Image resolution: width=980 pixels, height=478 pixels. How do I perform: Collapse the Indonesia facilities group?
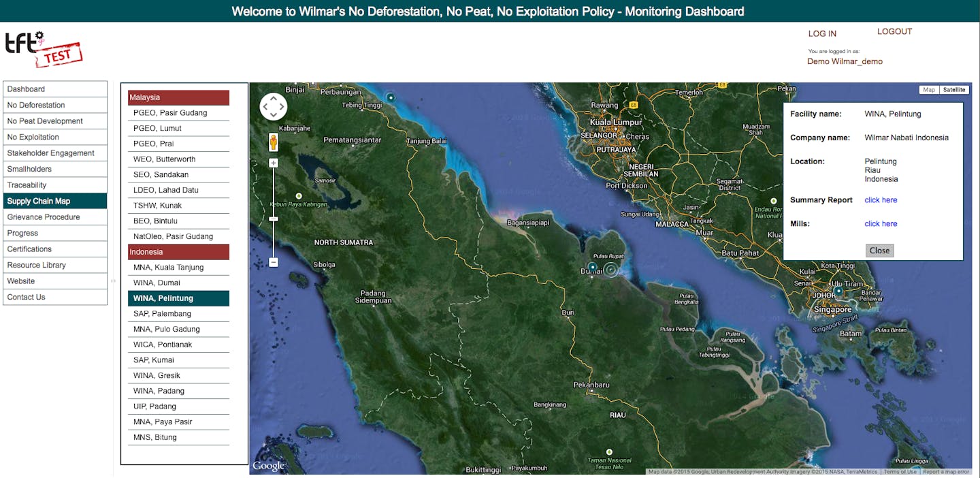pyautogui.click(x=178, y=252)
